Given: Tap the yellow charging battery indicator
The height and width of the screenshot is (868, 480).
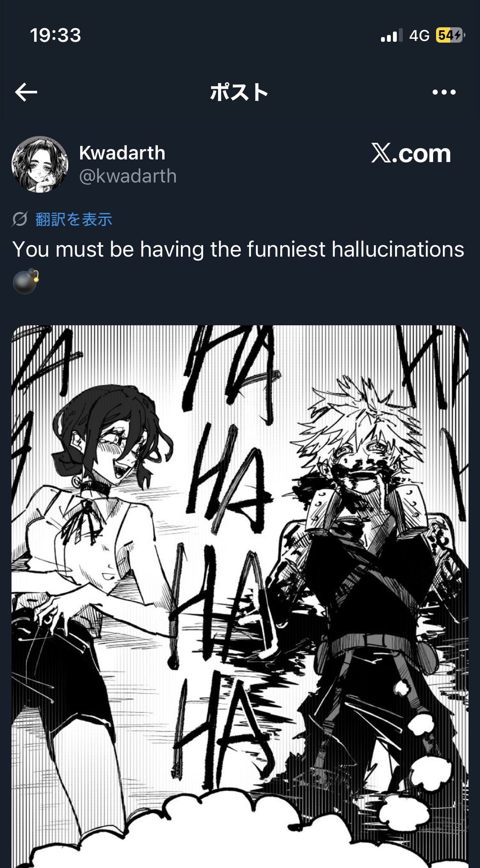Looking at the screenshot, I should pos(450,35).
